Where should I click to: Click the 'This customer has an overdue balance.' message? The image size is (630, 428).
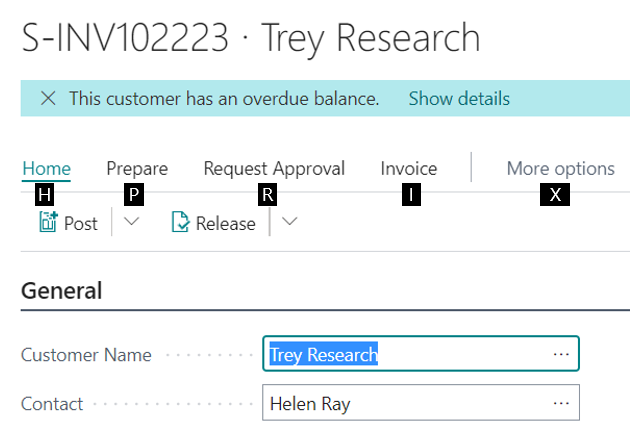point(224,98)
